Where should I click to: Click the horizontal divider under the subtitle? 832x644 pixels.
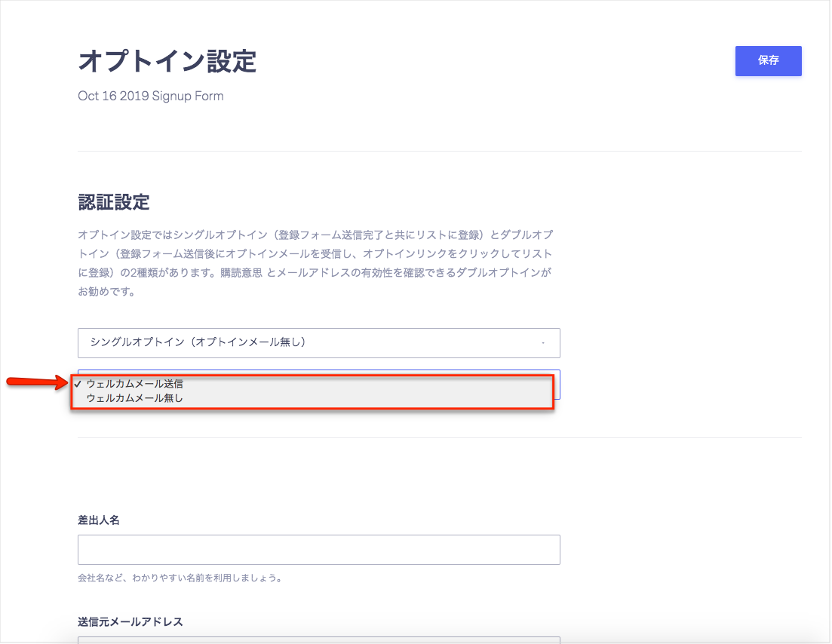tap(439, 152)
